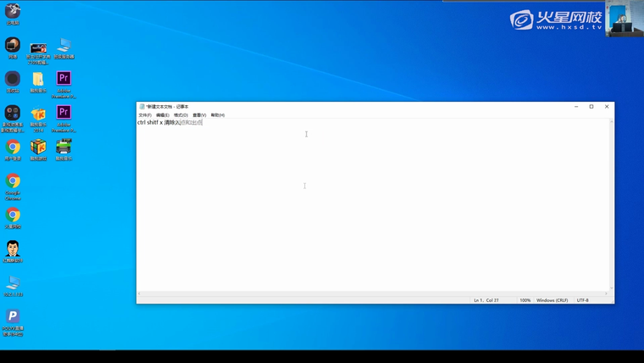
Task: Open the 编辑(E) menu in Notepad
Action: click(162, 114)
